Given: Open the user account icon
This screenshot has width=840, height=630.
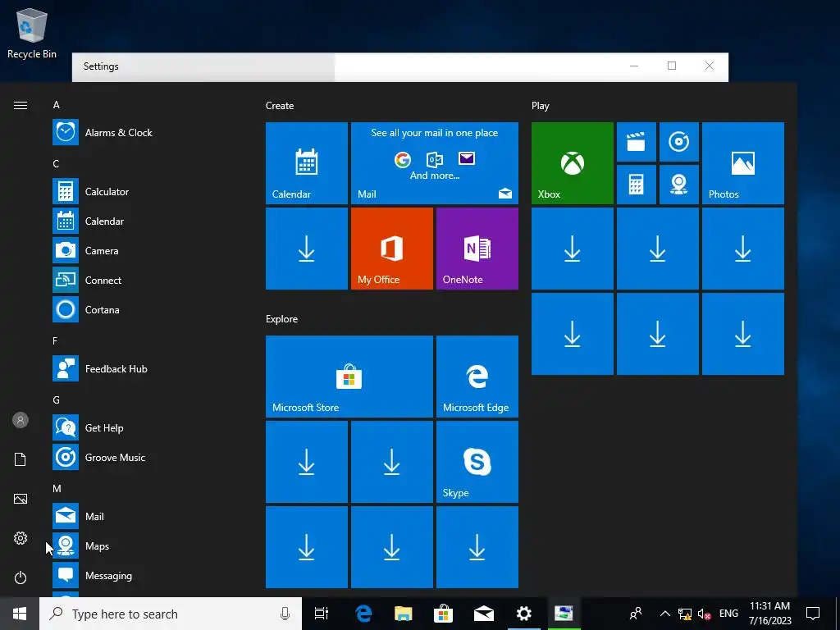Looking at the screenshot, I should pyautogui.click(x=21, y=420).
